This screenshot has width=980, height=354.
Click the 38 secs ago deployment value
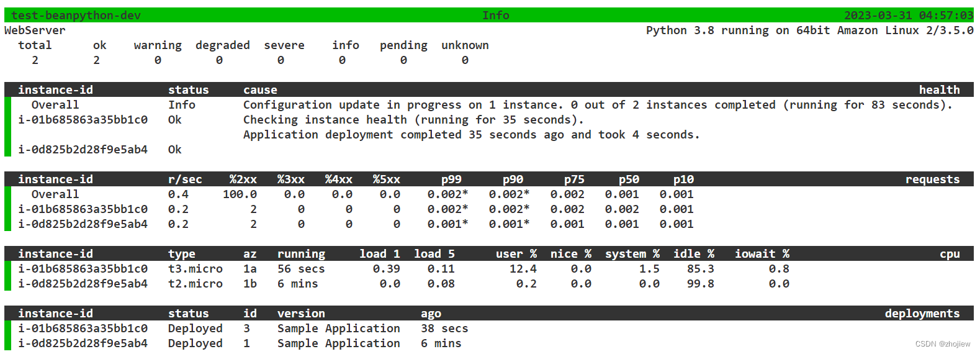pos(444,329)
